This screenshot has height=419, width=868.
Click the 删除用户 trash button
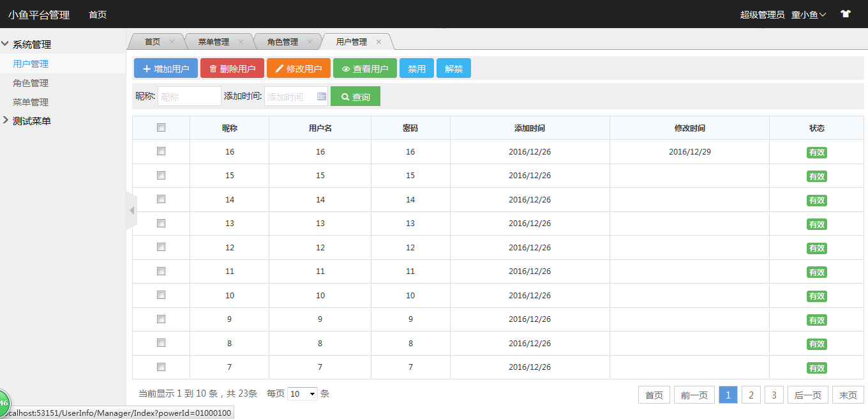point(232,69)
